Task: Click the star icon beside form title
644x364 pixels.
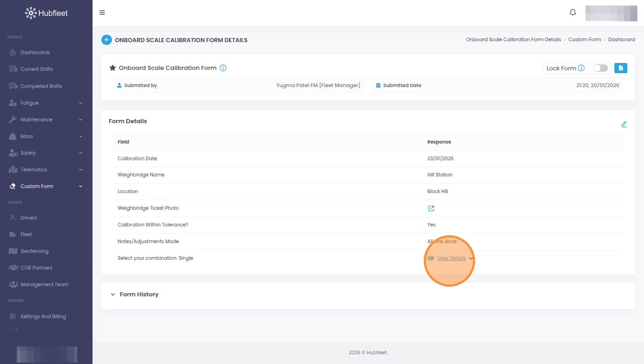Action: [x=112, y=68]
